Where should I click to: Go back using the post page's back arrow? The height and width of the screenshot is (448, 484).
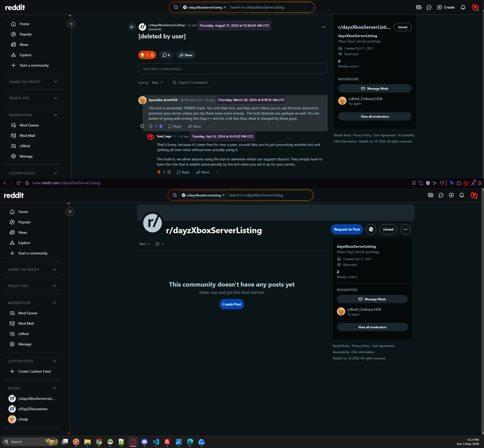tap(132, 27)
